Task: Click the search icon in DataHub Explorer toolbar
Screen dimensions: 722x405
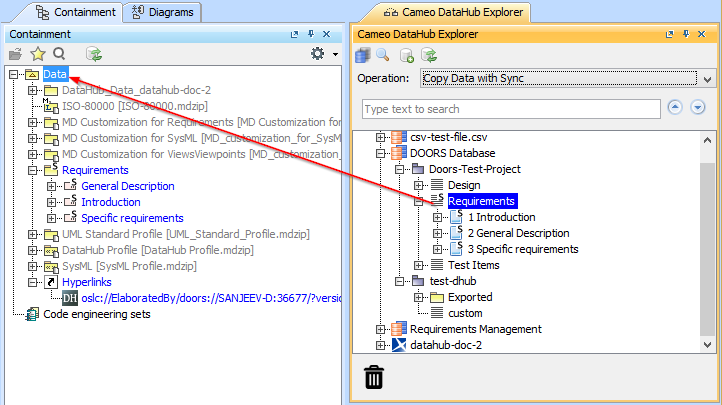Action: [x=383, y=55]
